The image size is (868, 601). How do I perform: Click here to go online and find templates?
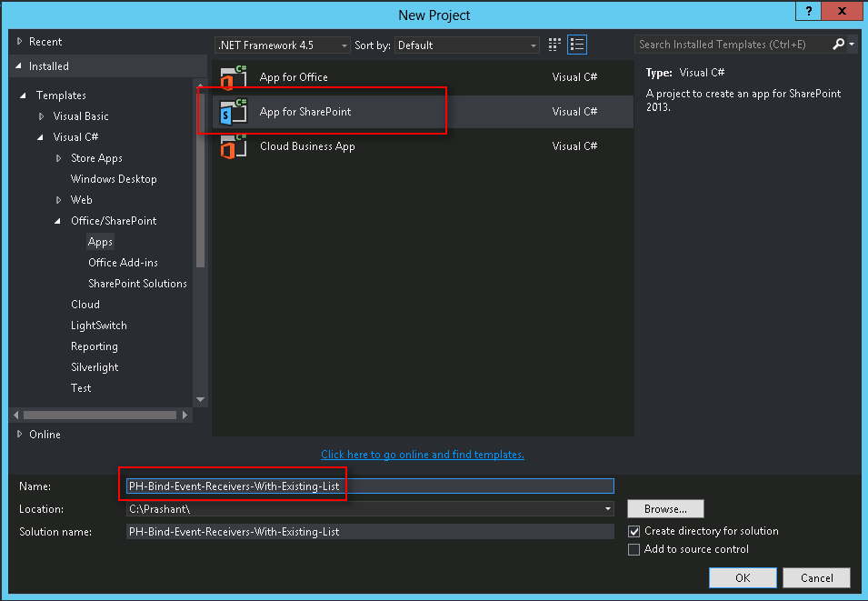pyautogui.click(x=422, y=454)
